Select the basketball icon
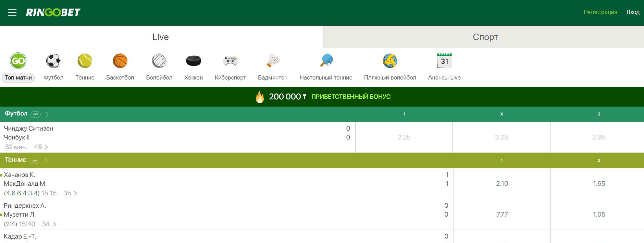Screen dimensions: 644x243 click(x=120, y=61)
